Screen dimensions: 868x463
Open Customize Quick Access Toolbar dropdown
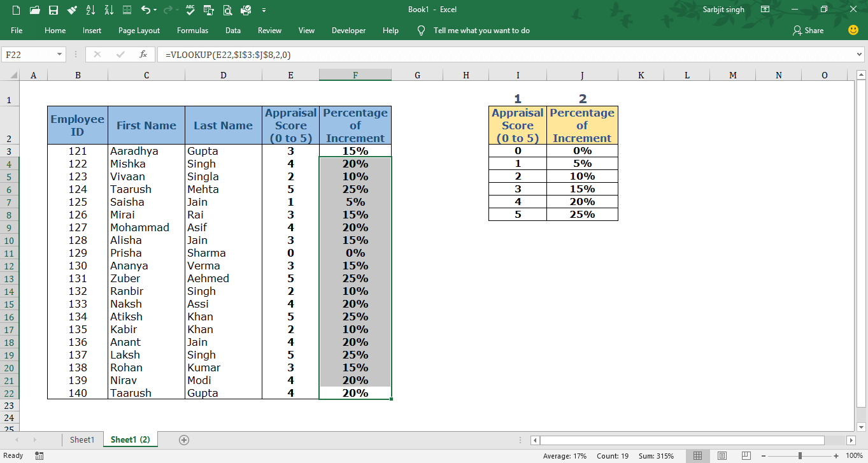point(264,10)
